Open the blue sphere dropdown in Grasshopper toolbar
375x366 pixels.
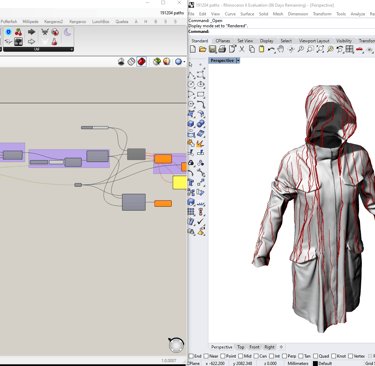click(x=185, y=62)
